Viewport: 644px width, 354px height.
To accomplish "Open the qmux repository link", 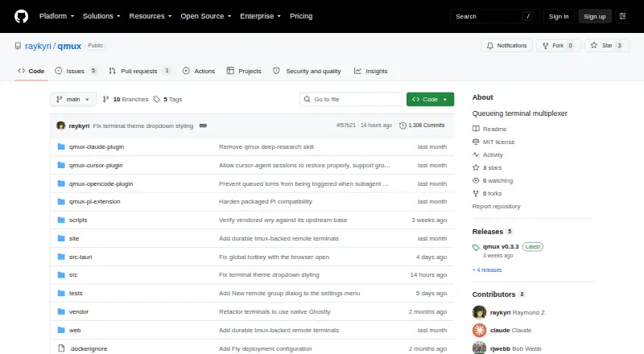I will coord(69,46).
